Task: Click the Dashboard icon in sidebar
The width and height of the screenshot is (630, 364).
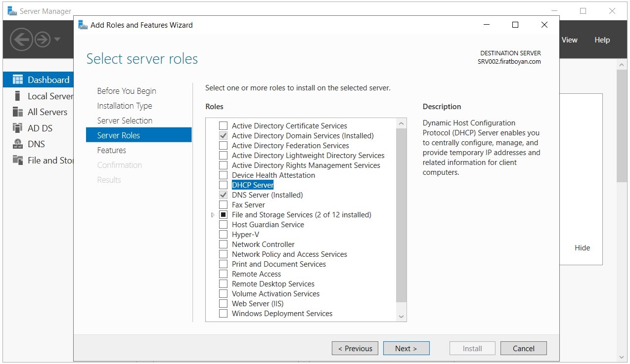Action: coord(18,80)
